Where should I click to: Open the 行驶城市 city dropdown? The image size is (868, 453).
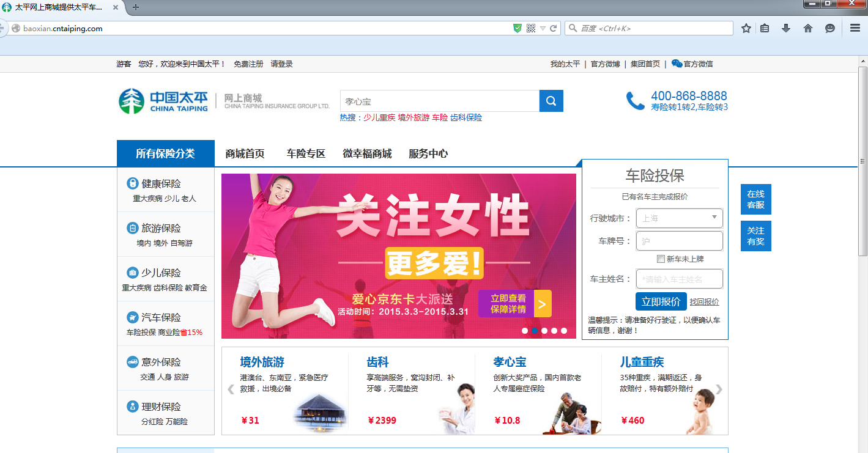680,218
